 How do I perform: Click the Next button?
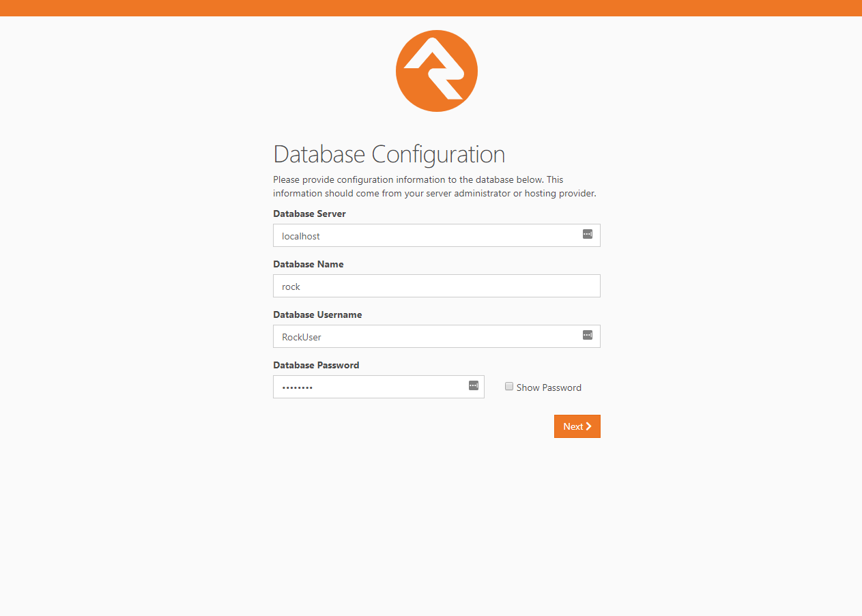pyautogui.click(x=577, y=426)
